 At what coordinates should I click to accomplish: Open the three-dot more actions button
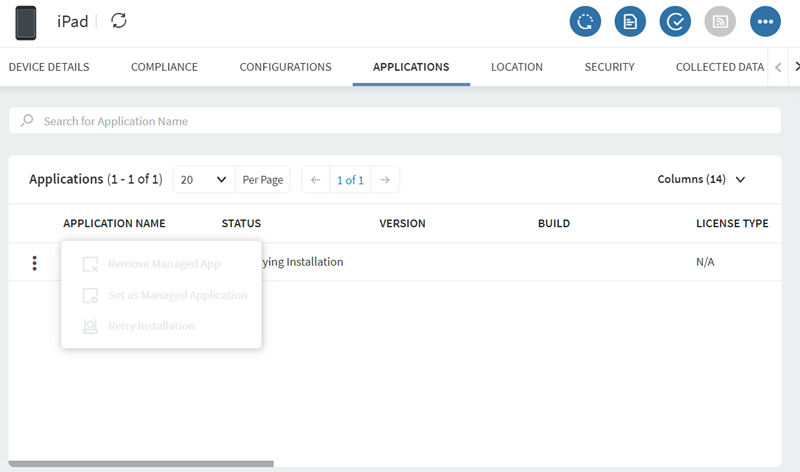tap(765, 21)
